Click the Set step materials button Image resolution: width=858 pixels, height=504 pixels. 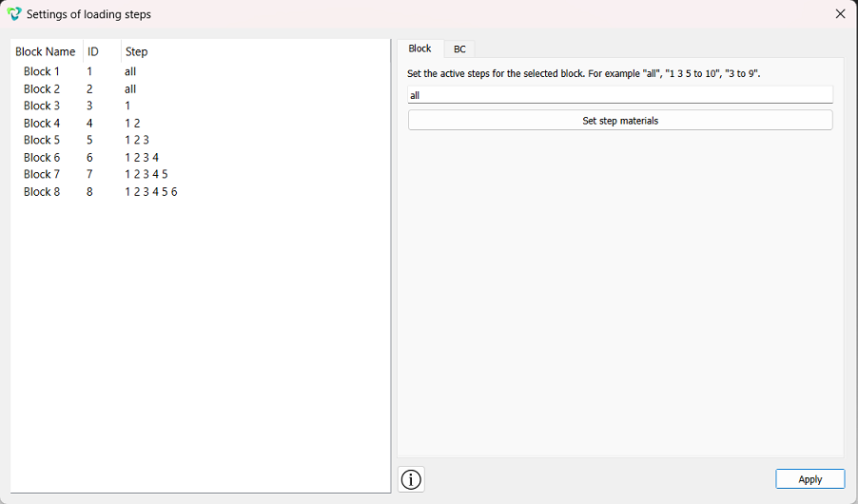[x=620, y=121]
